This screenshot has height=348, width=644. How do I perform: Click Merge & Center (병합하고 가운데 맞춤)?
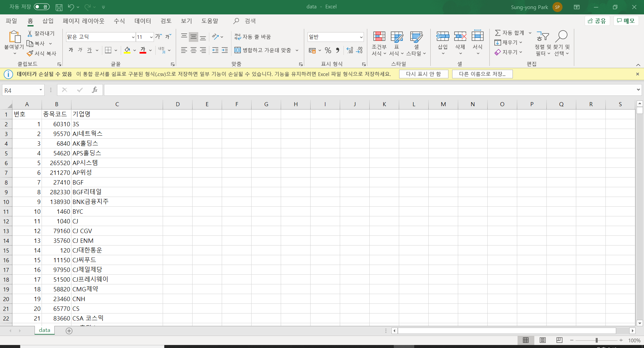(x=263, y=50)
